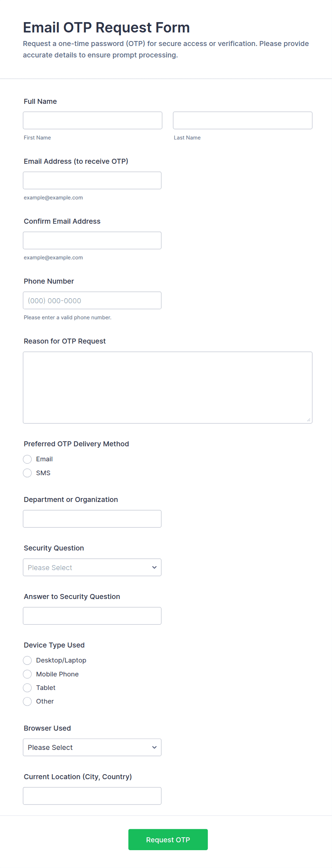This screenshot has width=332, height=868.
Task: Select the Tablet radio option
Action: point(27,688)
